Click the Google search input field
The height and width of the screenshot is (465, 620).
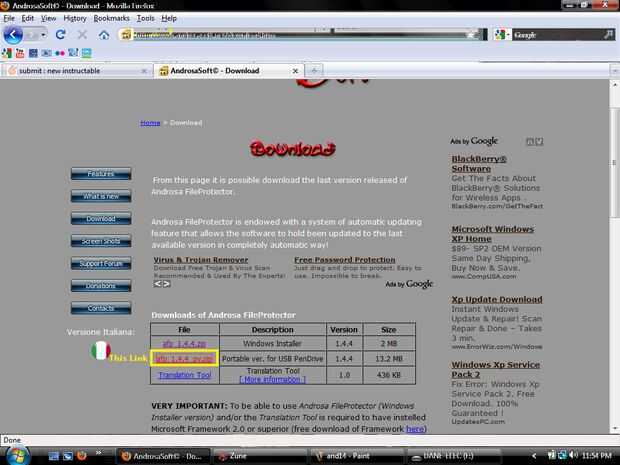pyautogui.click(x=558, y=35)
